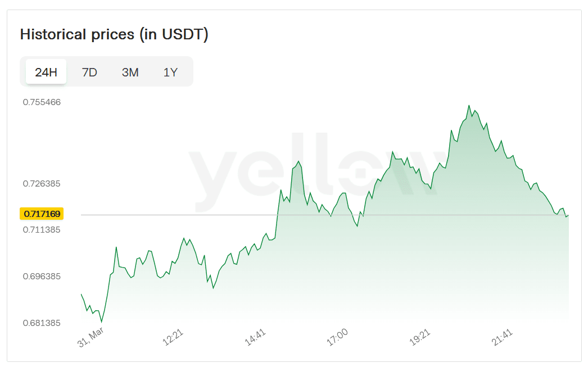This screenshot has width=588, height=367.
Task: Switch to the 3M time range
Action: [x=130, y=72]
